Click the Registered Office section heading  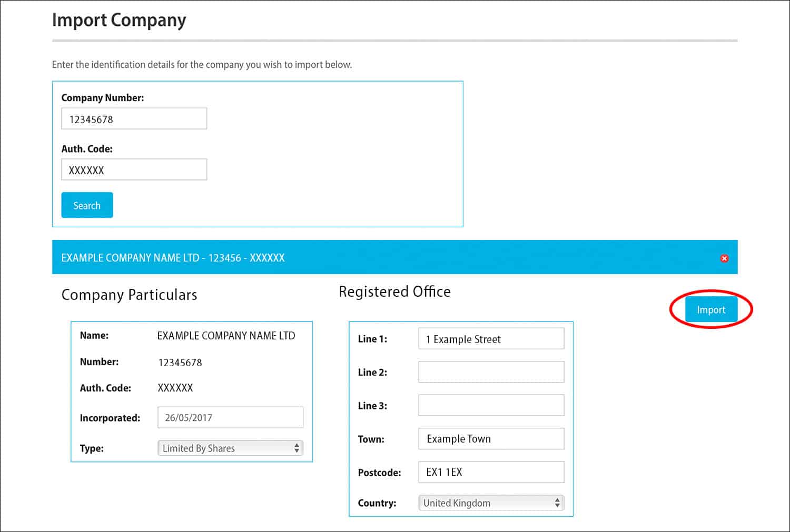click(x=394, y=292)
